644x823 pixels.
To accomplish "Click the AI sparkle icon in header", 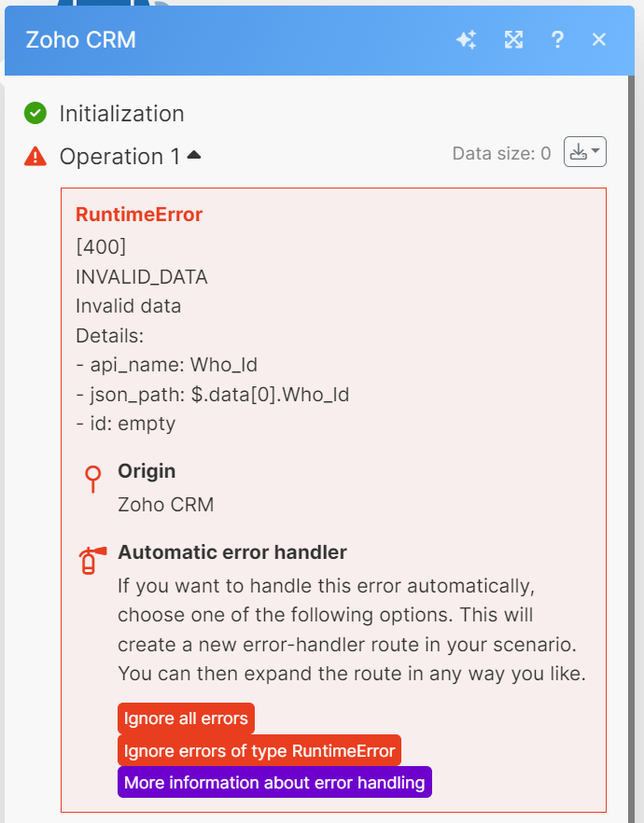I will 467,39.
